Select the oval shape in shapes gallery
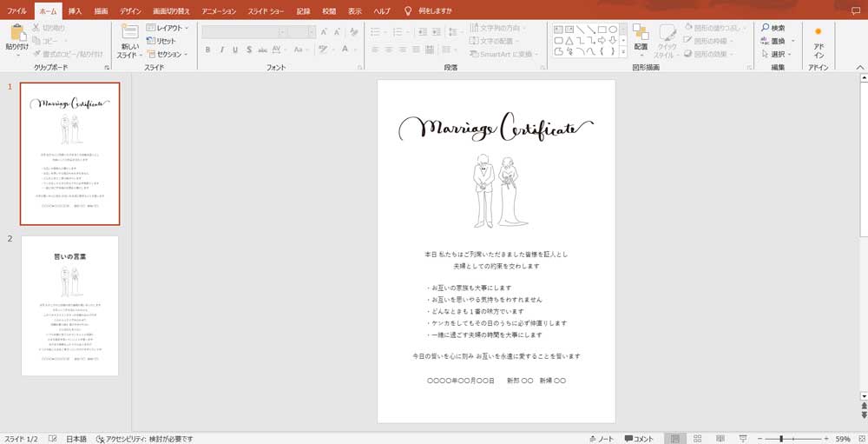 [x=613, y=29]
